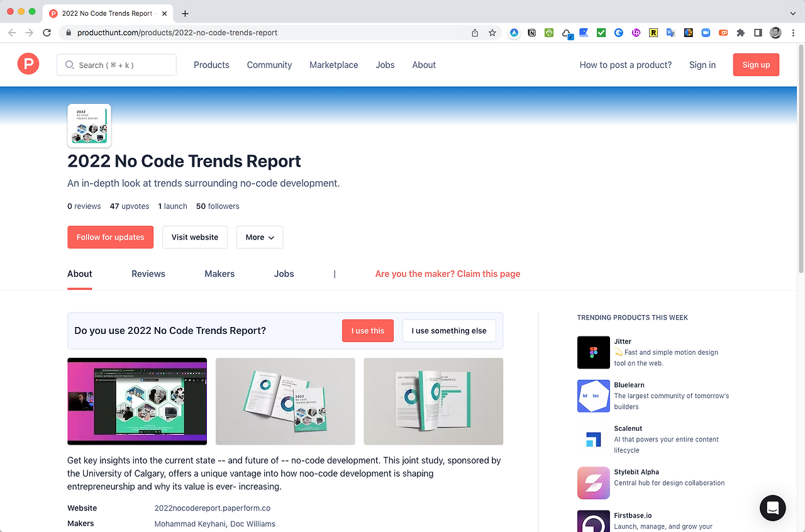Open How to post a product
Image resolution: width=805 pixels, height=532 pixels.
[626, 65]
